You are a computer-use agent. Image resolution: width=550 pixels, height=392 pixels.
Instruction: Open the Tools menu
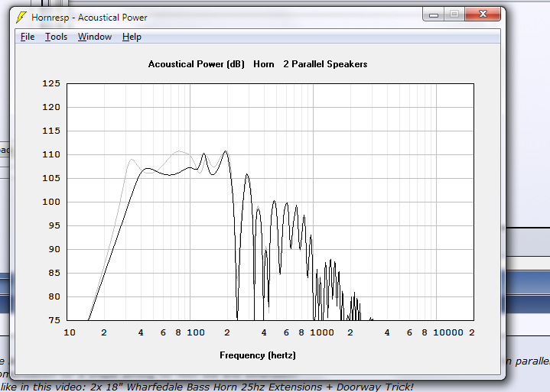pyautogui.click(x=56, y=37)
